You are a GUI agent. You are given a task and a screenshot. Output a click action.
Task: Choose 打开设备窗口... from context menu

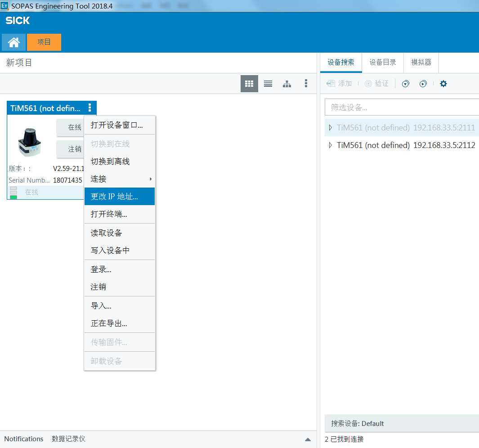pyautogui.click(x=120, y=125)
